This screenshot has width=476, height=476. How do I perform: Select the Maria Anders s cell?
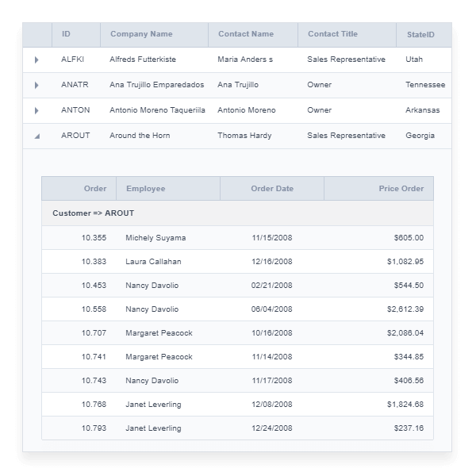[x=253, y=59]
